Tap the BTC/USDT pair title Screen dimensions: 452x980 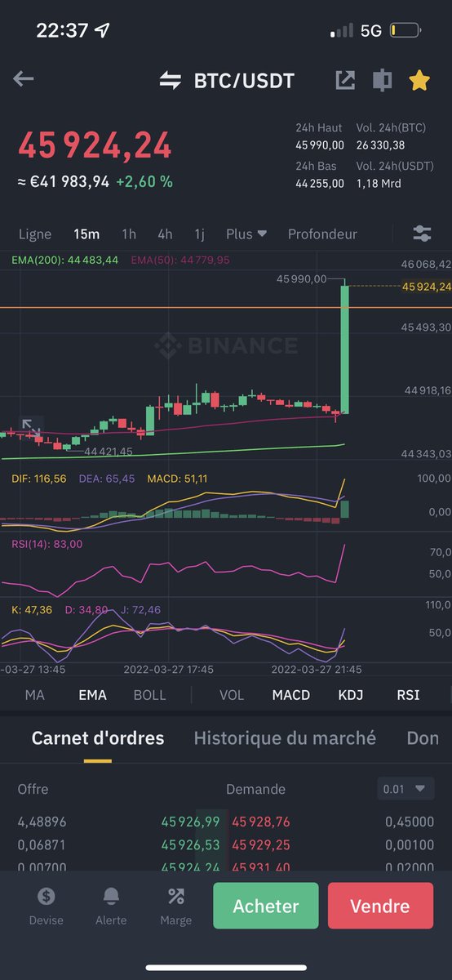click(x=244, y=80)
